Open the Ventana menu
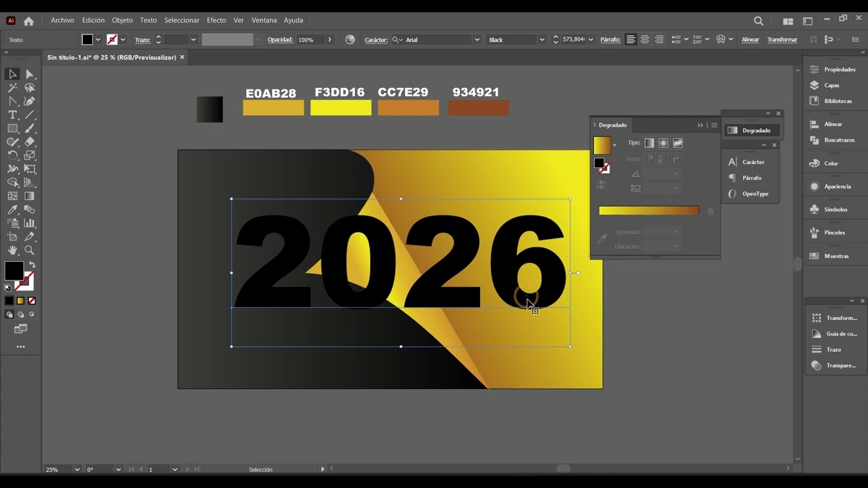The width and height of the screenshot is (868, 488). [x=264, y=20]
